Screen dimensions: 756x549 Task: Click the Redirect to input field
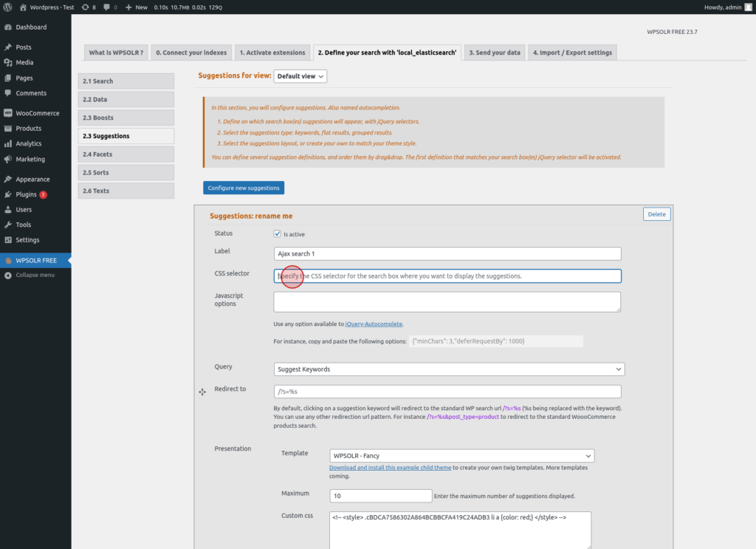(447, 392)
